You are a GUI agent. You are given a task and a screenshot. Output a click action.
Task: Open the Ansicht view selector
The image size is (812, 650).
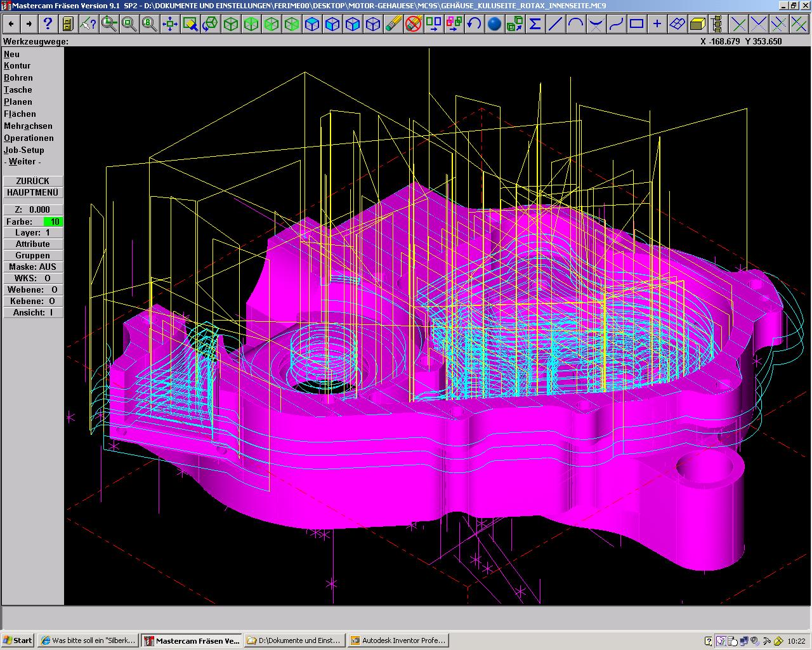[33, 312]
